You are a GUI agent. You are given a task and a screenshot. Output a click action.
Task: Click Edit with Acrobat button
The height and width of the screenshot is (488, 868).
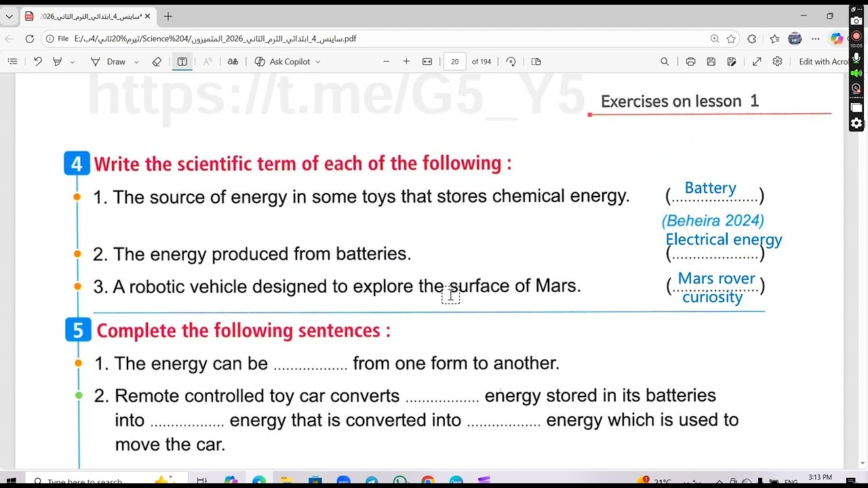tap(823, 62)
